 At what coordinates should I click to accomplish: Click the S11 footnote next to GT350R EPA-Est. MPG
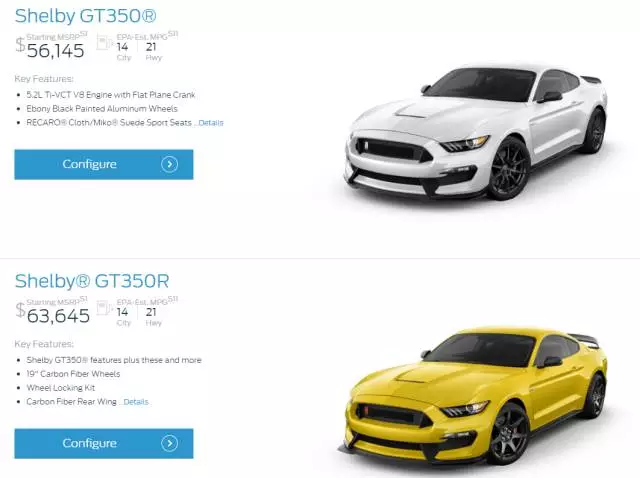(173, 299)
